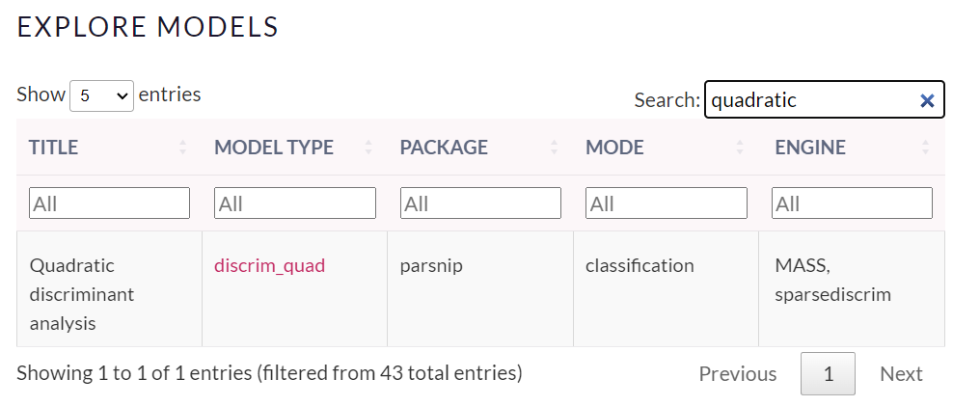Go to the Previous page
The width and height of the screenshot is (980, 406).
click(x=737, y=374)
